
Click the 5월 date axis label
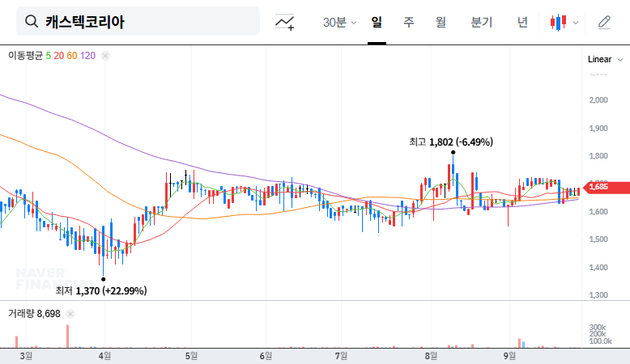(191, 356)
